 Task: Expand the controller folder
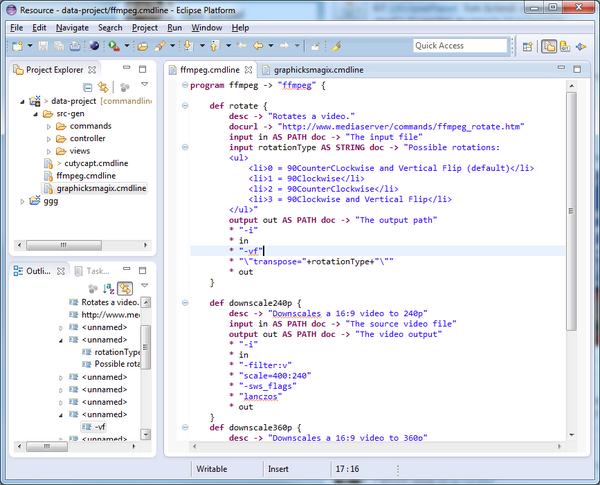tap(49, 139)
